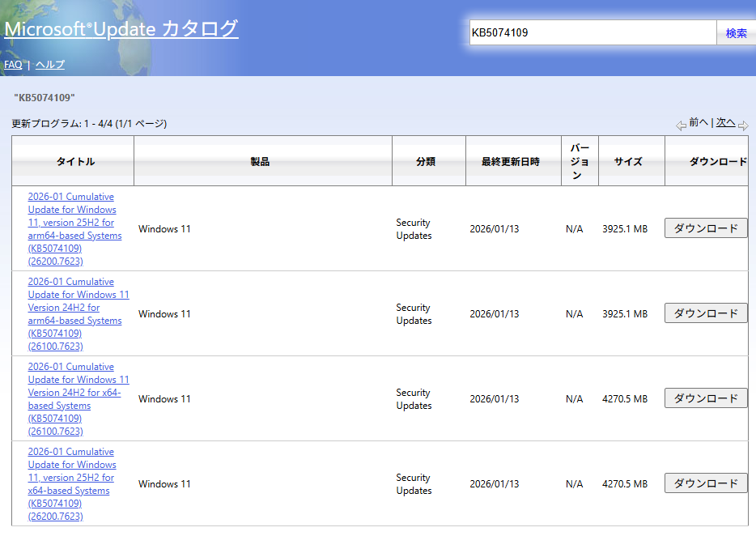Sort by the 製品 column header
The image size is (756, 536).
(260, 162)
